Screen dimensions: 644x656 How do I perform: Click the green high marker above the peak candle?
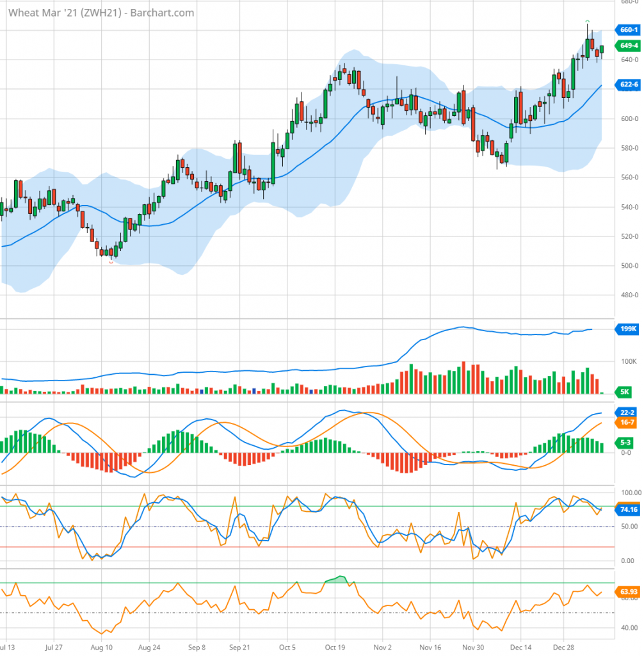click(587, 21)
